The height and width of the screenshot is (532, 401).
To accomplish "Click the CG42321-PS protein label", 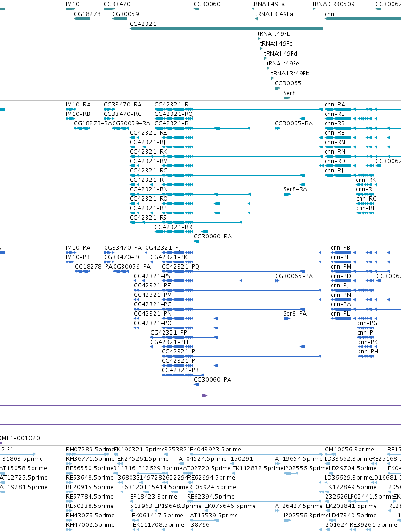I will (152, 276).
